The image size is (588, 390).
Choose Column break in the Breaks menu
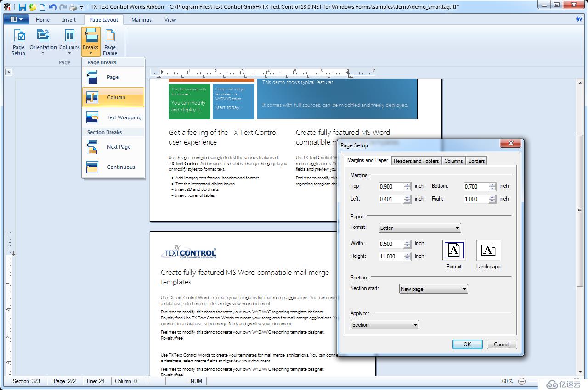pyautogui.click(x=113, y=97)
